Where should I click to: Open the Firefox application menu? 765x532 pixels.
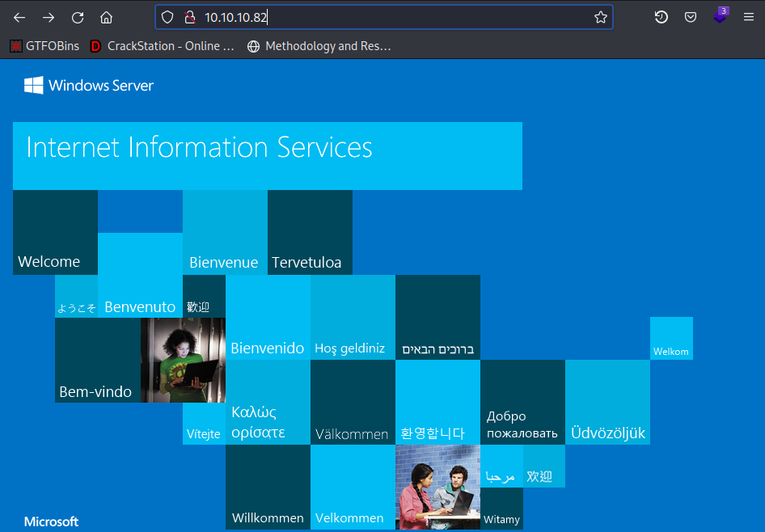(749, 18)
